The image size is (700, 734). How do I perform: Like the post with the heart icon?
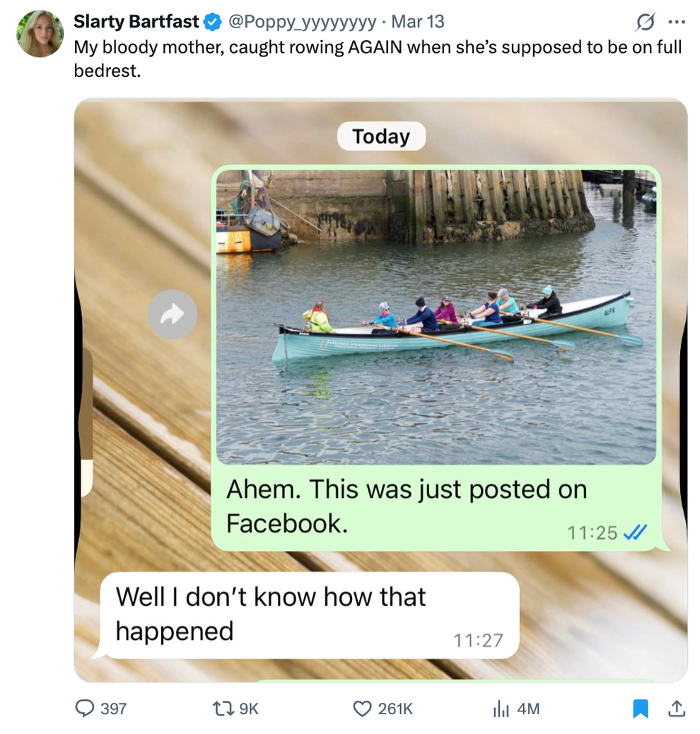click(362, 708)
